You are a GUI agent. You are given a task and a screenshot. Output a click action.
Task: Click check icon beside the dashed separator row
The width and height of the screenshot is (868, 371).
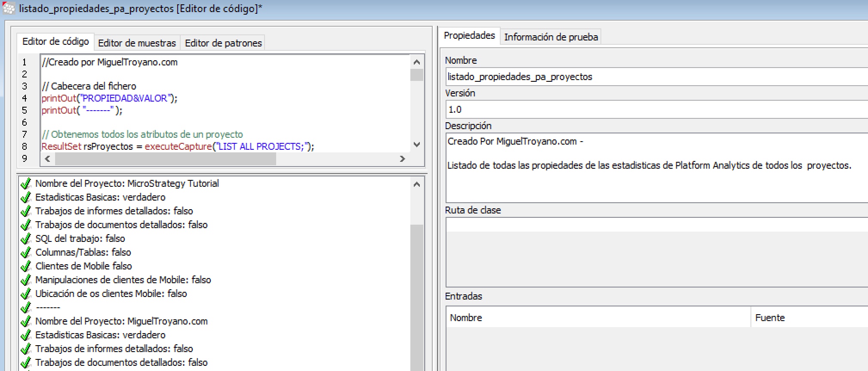[x=26, y=307]
